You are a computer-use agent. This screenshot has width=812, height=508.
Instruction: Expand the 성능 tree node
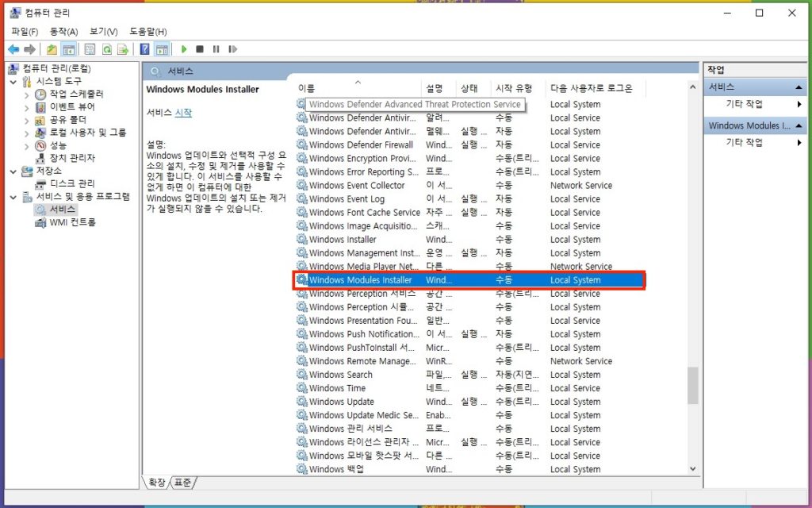27,146
